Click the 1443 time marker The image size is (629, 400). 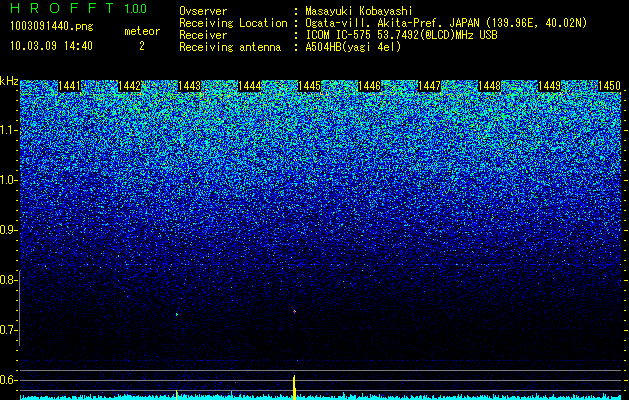pos(189,86)
